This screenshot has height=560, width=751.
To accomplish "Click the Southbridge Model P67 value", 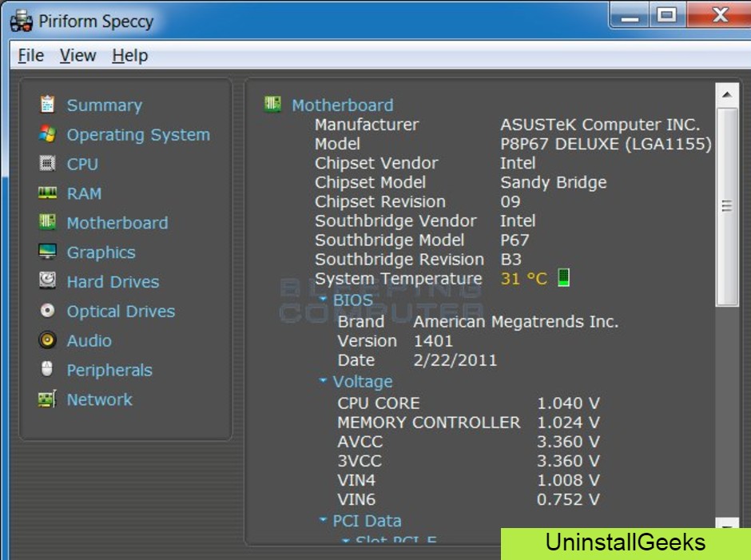I will click(x=515, y=240).
